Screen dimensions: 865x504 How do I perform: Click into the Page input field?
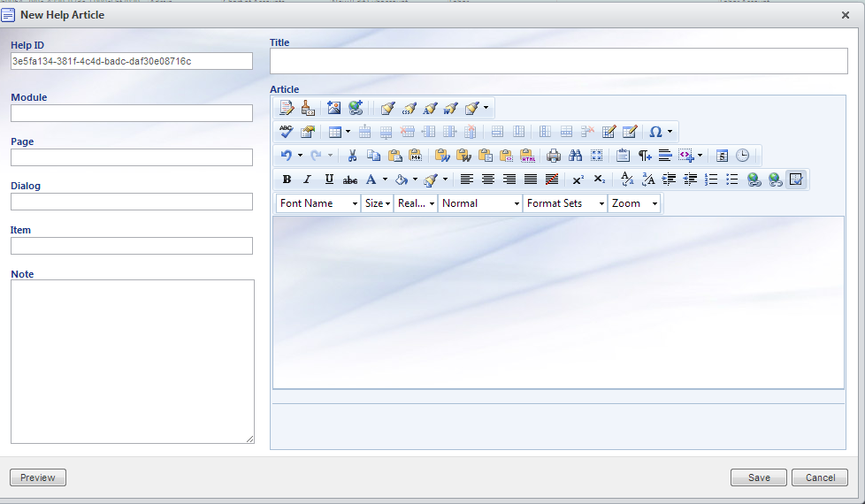click(x=132, y=157)
